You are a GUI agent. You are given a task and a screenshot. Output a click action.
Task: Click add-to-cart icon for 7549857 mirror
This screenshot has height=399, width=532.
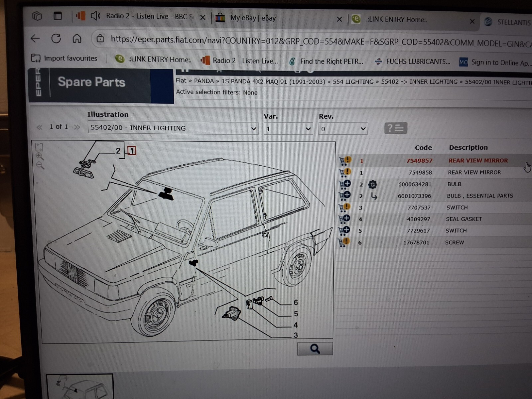pos(345,161)
